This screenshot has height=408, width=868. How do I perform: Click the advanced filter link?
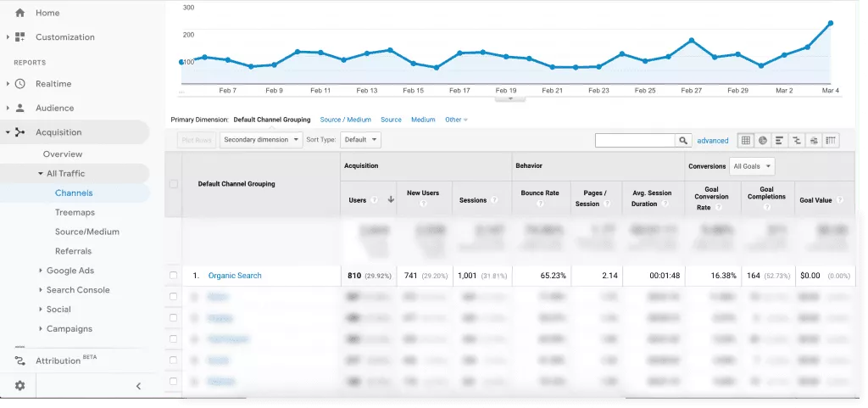click(x=712, y=141)
